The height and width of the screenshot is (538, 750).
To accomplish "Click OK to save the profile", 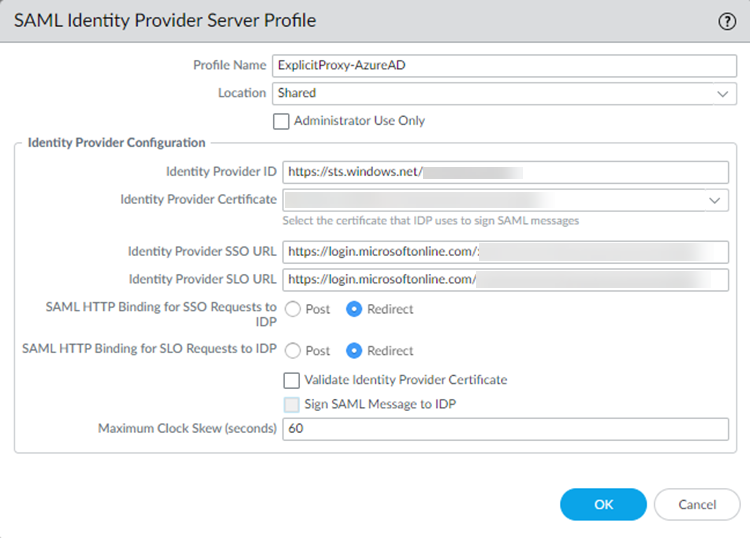I will [x=603, y=505].
